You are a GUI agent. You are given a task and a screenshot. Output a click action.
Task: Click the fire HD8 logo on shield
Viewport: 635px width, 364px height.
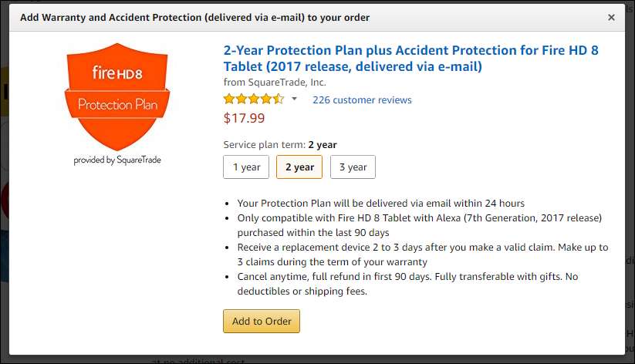pyautogui.click(x=117, y=74)
